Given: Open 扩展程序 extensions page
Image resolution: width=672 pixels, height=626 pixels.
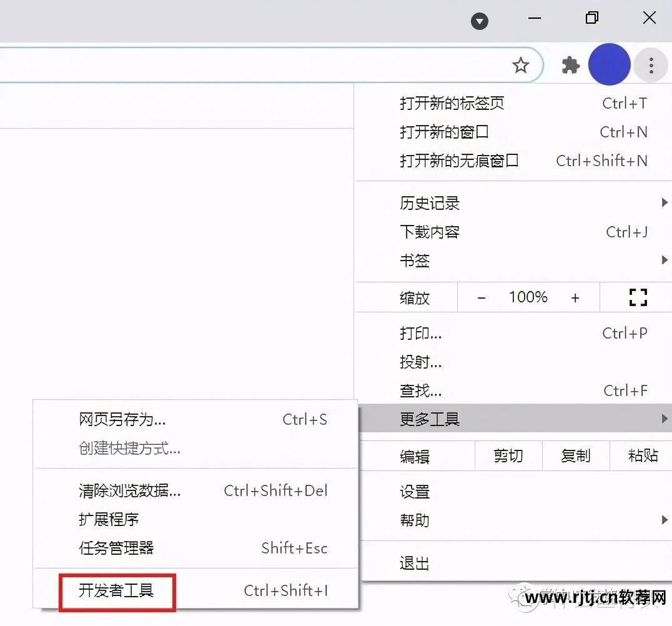Looking at the screenshot, I should [x=196, y=519].
